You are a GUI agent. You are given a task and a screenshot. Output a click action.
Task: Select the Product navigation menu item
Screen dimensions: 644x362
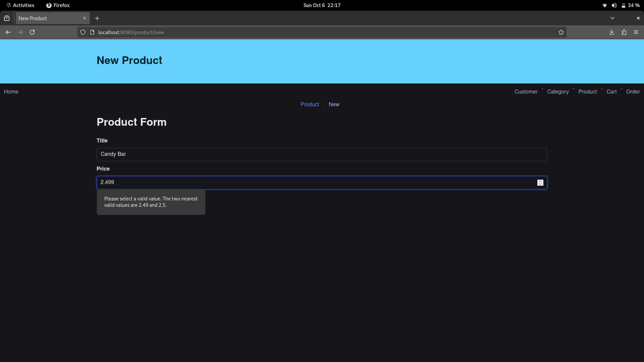tap(587, 92)
